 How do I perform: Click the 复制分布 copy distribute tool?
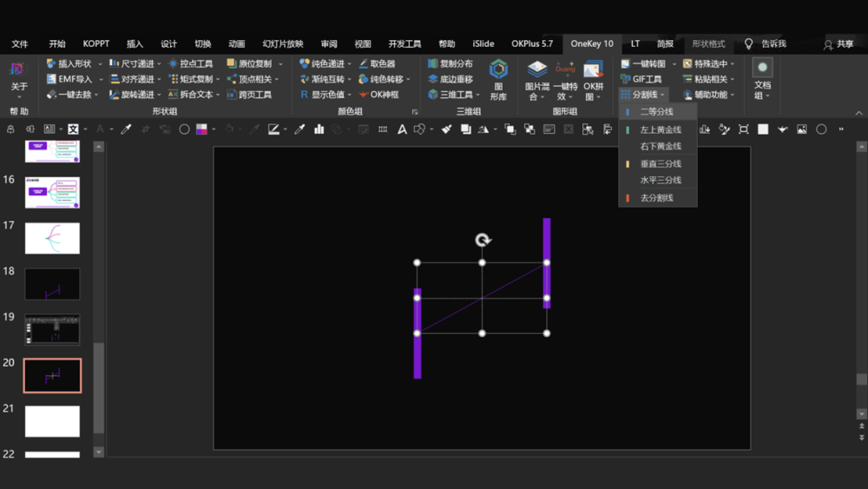tap(450, 63)
